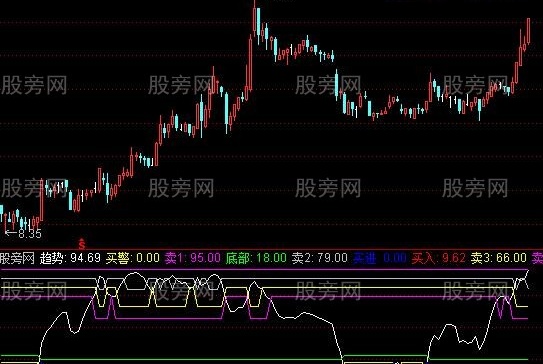543x364 pixels.
Task: Select the 趋势: 94.69 indicator value
Action: pyautogui.click(x=70, y=258)
